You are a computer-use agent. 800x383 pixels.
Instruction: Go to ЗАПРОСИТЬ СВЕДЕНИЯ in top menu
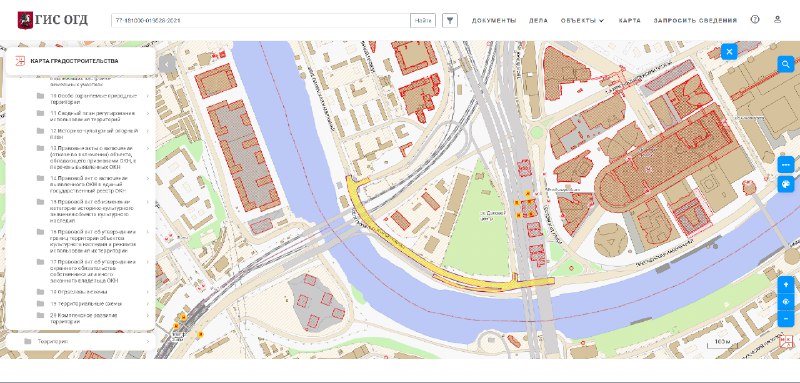[695, 20]
